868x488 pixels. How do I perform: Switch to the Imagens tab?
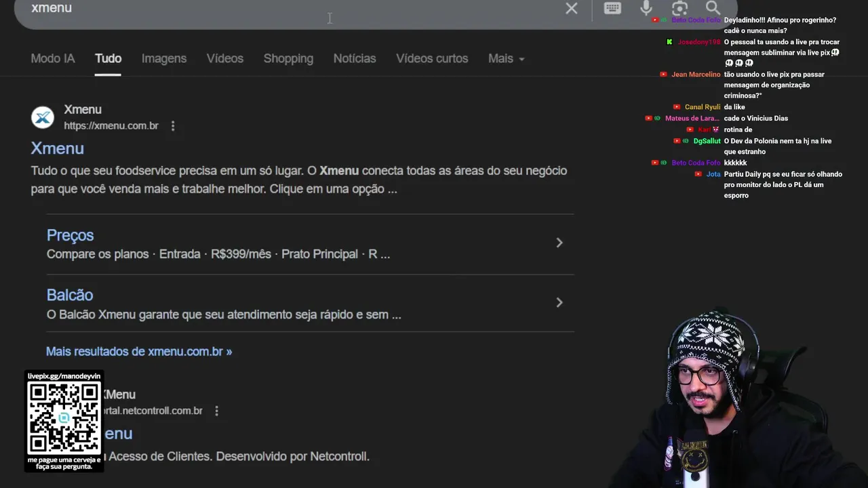[164, 58]
